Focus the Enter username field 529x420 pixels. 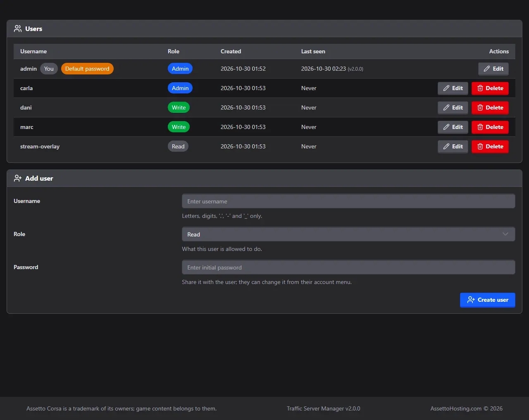348,201
